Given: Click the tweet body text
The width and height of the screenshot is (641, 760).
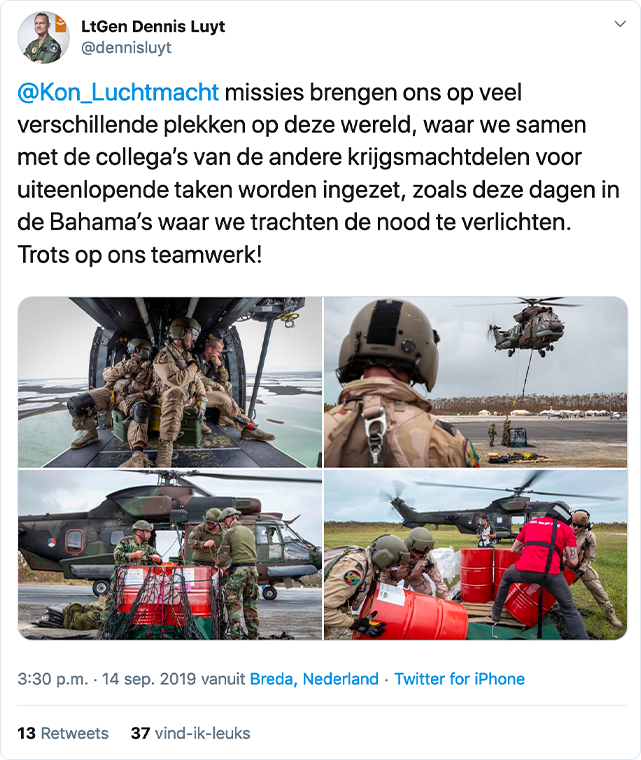Looking at the screenshot, I should tap(318, 173).
